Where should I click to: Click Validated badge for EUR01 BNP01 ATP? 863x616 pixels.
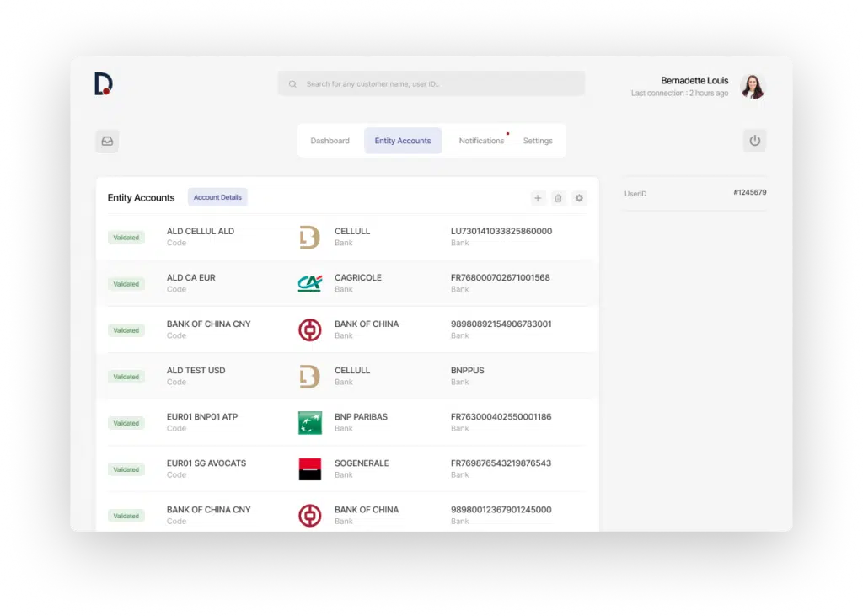(x=126, y=423)
